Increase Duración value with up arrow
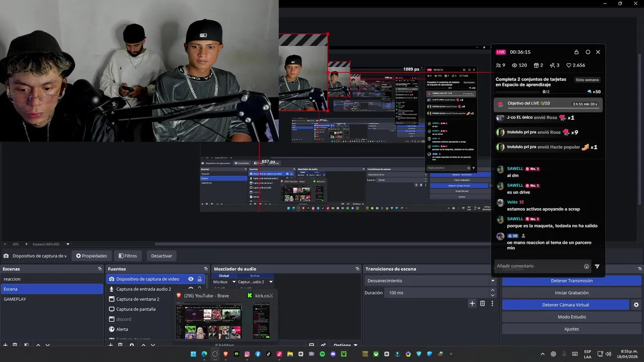Screen dimensions: 644x362 pyautogui.click(x=493, y=290)
